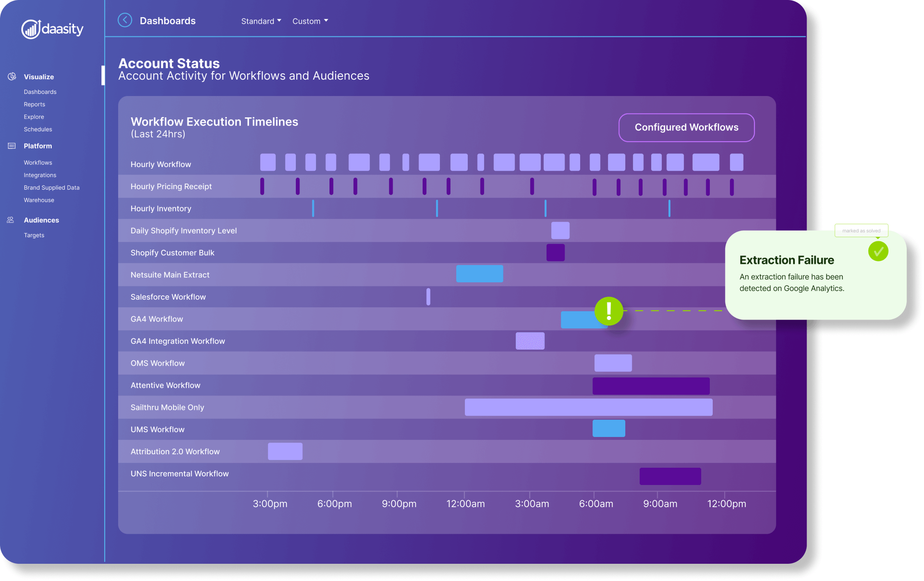Click the Shopify Customer Bulk bar
The width and height of the screenshot is (924, 581).
click(x=556, y=253)
